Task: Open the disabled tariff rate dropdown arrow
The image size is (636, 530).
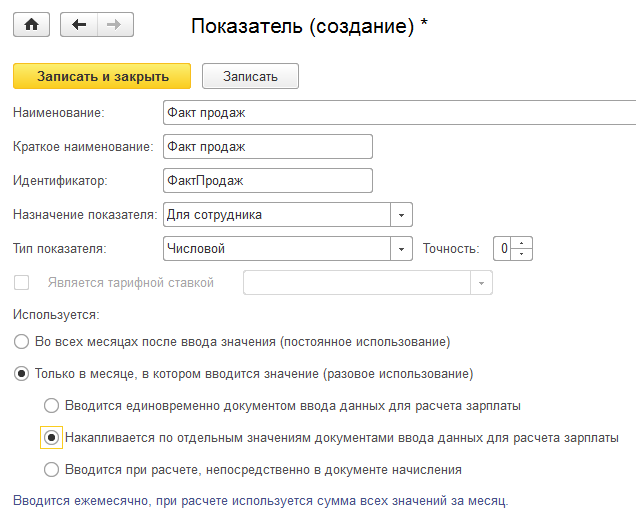Action: click(x=483, y=283)
